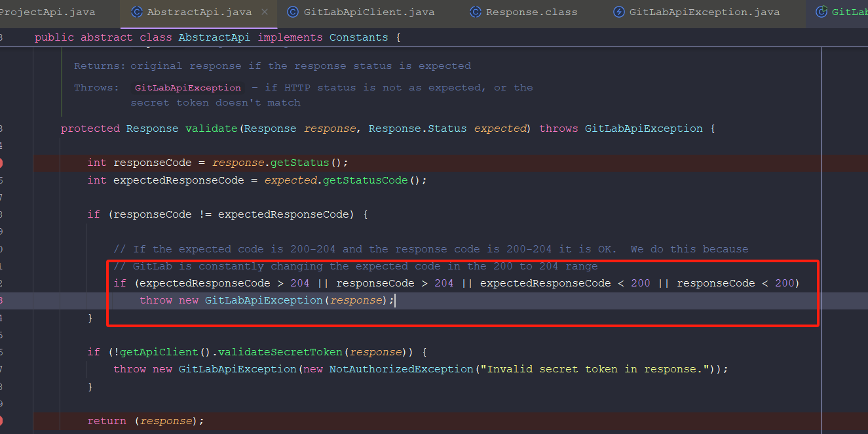Image resolution: width=868 pixels, height=434 pixels.
Task: Close the AbstractApi.java tab
Action: pyautogui.click(x=264, y=12)
